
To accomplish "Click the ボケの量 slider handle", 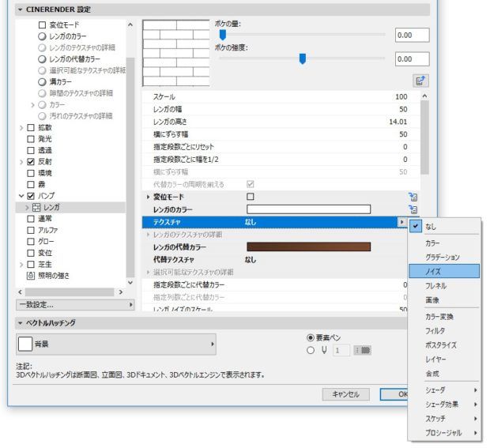I will 223,35.
